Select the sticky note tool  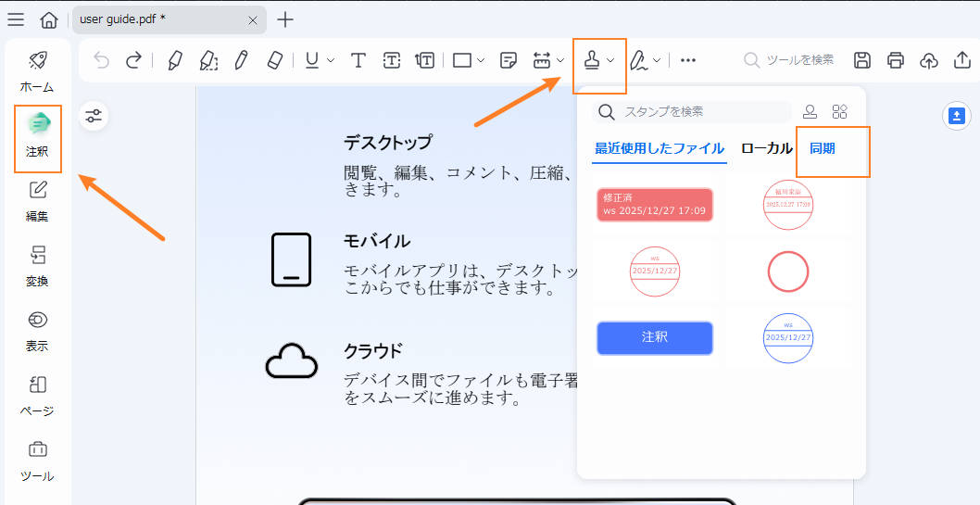[x=509, y=60]
